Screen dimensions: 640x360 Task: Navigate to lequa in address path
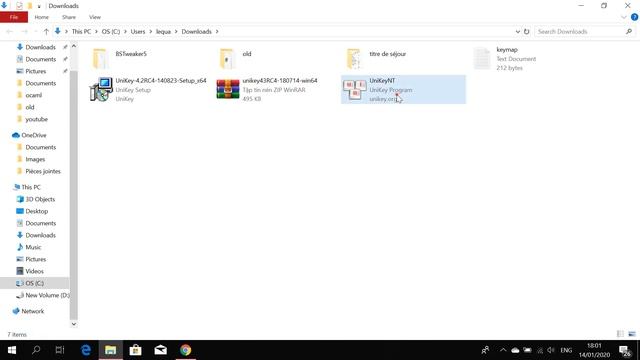pyautogui.click(x=163, y=31)
